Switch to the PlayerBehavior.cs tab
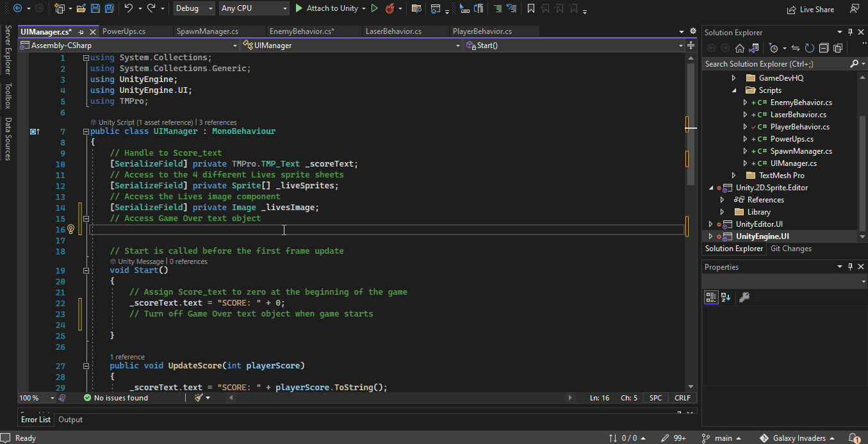The height and width of the screenshot is (444, 868). [x=482, y=31]
